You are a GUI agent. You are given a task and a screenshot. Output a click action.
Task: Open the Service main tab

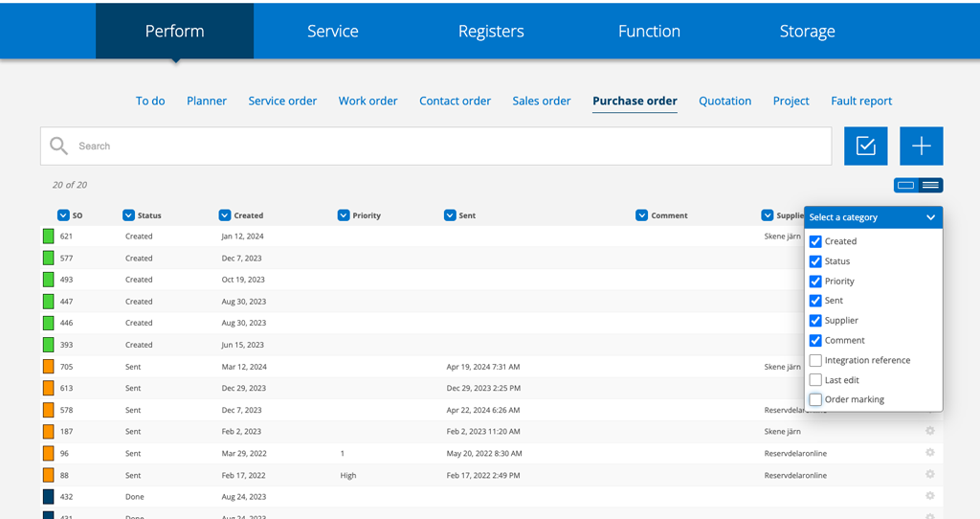click(332, 32)
